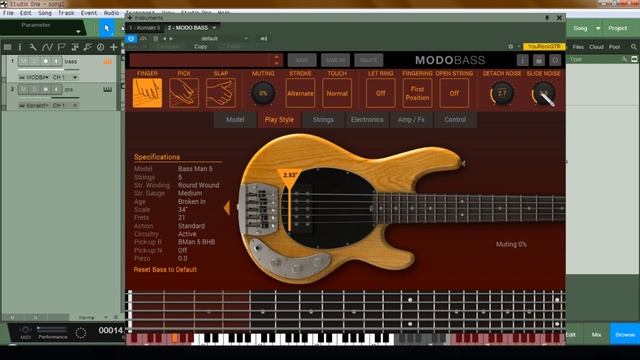Switch to the Strings tab
This screenshot has width=640, height=360.
coord(323,120)
